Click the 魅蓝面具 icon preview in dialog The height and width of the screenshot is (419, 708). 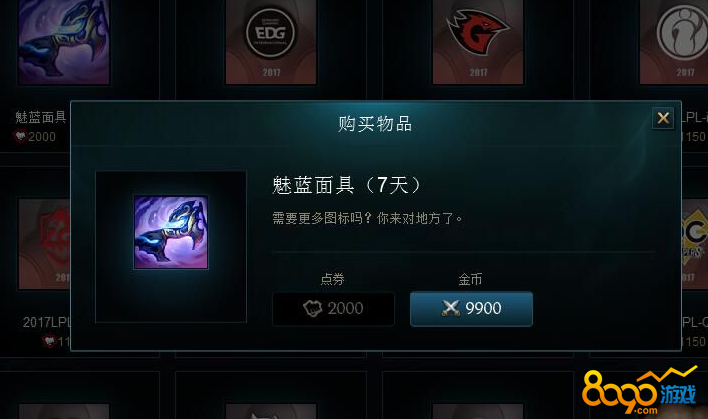pos(171,232)
